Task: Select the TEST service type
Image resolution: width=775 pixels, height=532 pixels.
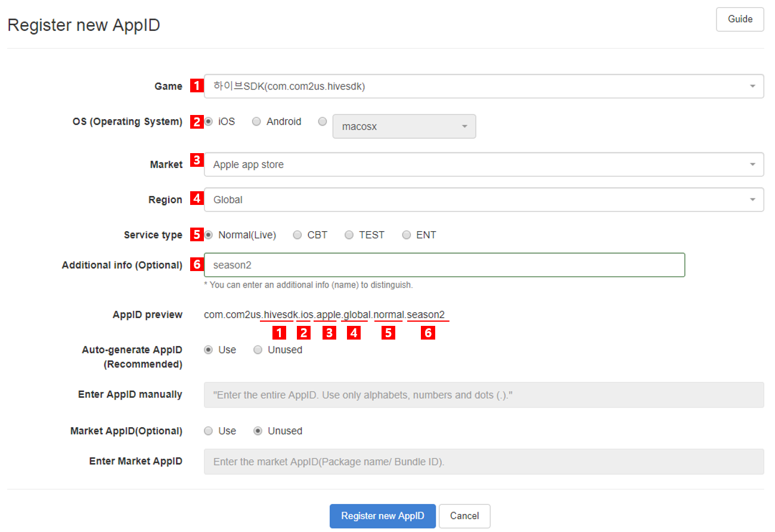Action: (x=349, y=235)
